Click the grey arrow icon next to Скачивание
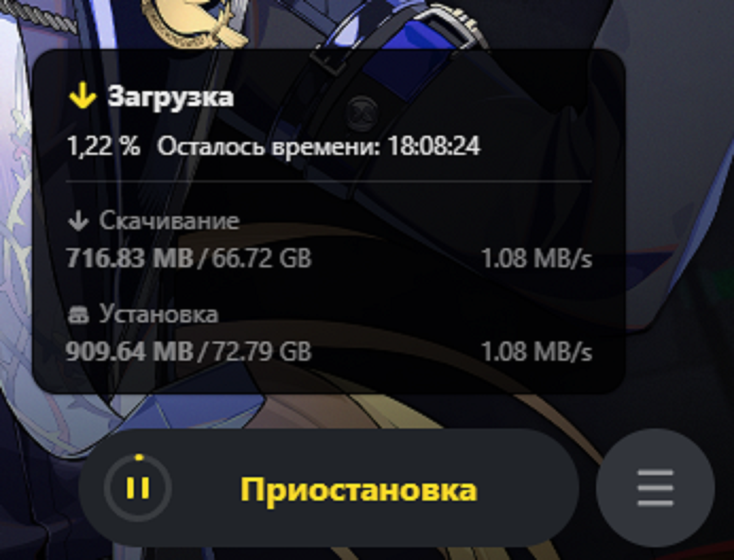Screen dimensions: 734x560 pyautogui.click(x=78, y=221)
